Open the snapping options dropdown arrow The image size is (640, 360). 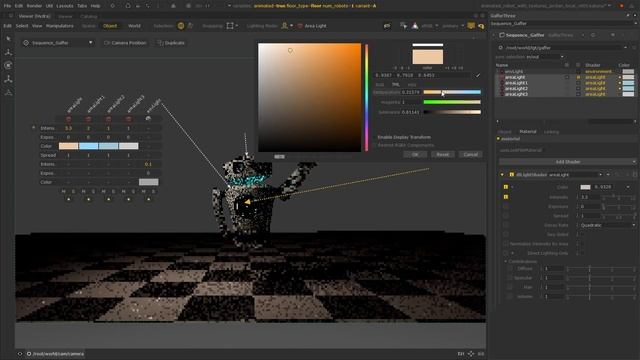tap(237, 26)
